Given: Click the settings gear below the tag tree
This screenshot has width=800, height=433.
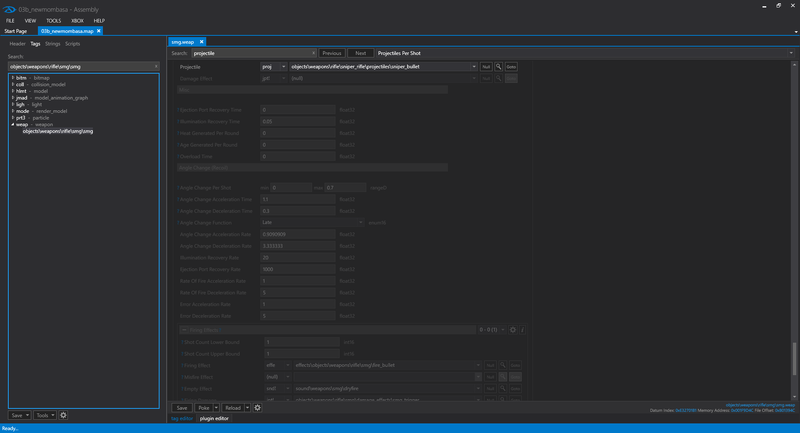Looking at the screenshot, I should click(x=64, y=414).
